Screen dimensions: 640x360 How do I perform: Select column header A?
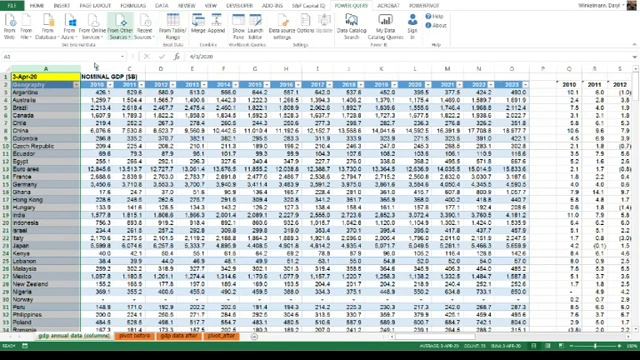(x=46, y=69)
